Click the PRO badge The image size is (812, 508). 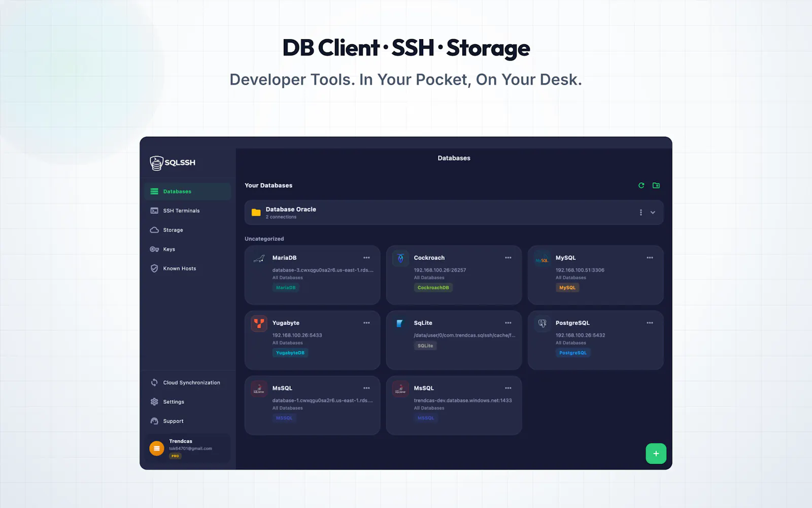point(175,456)
